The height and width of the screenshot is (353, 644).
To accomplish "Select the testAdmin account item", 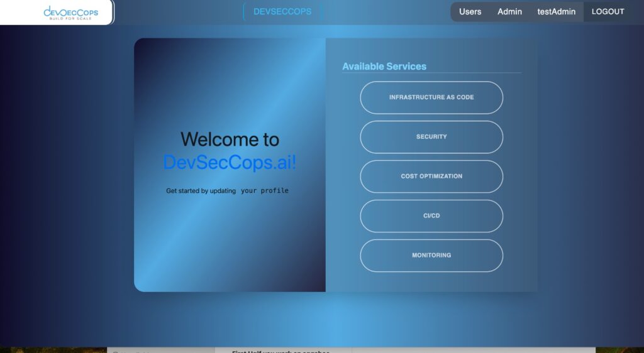I will (x=556, y=11).
